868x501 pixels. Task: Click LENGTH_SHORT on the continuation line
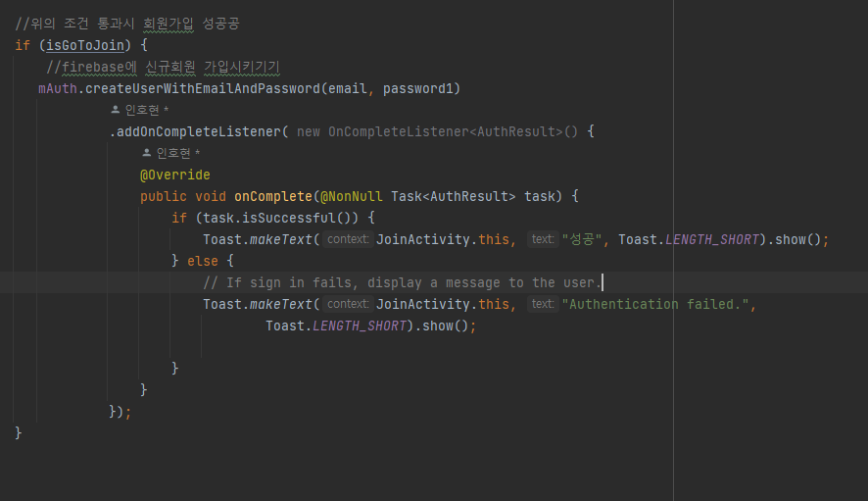(360, 326)
